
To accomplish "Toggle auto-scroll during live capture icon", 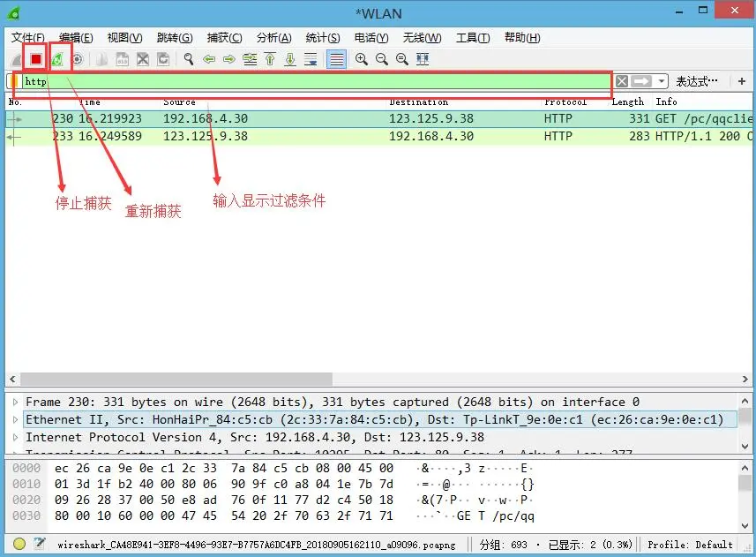I will tap(311, 59).
